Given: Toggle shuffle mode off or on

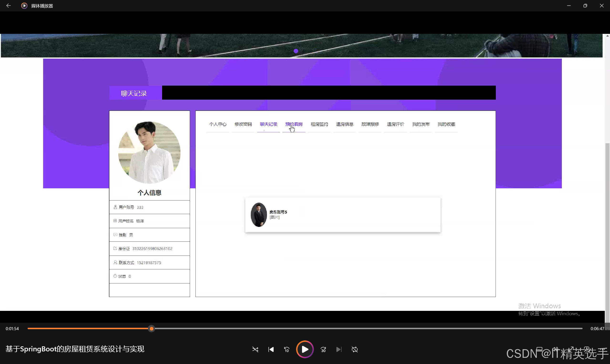Looking at the screenshot, I should 255,349.
